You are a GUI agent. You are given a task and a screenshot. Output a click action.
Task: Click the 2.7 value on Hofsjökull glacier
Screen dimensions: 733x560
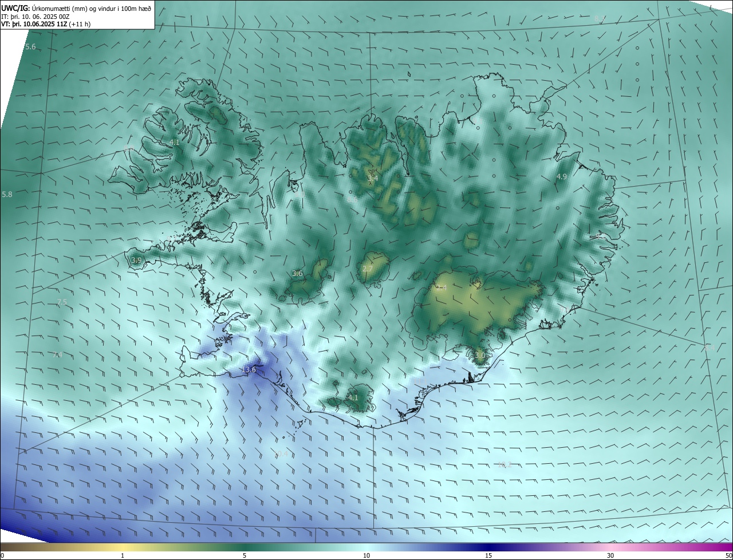click(368, 269)
